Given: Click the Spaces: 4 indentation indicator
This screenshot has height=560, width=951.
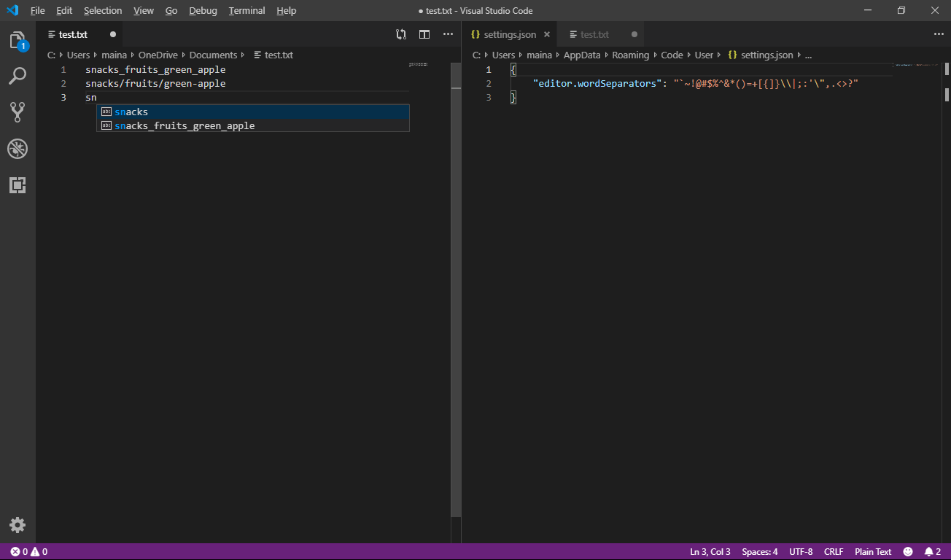Looking at the screenshot, I should pos(759,551).
